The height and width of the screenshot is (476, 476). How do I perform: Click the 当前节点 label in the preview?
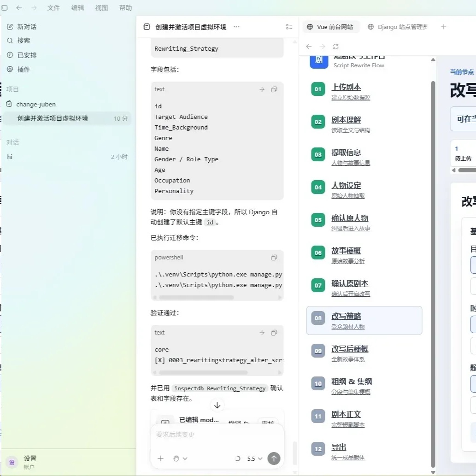point(462,72)
